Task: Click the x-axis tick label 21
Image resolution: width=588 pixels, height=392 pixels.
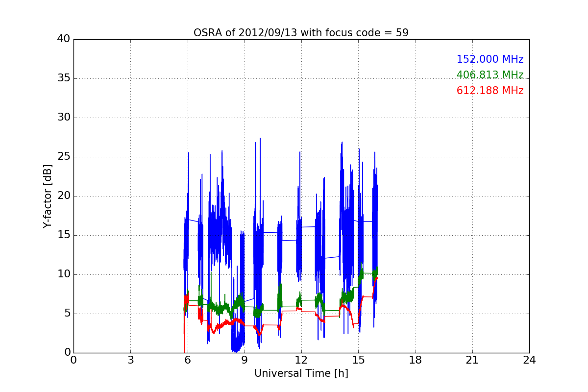Action: tap(472, 360)
